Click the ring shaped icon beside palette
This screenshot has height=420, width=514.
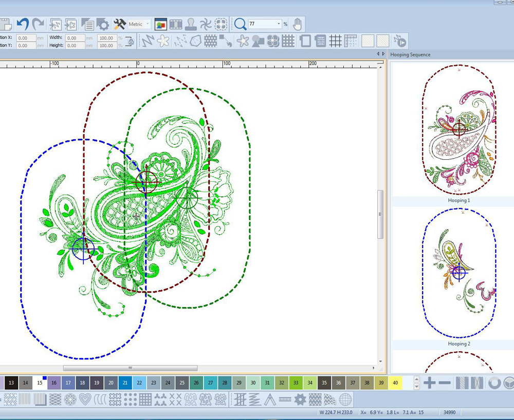[494, 383]
